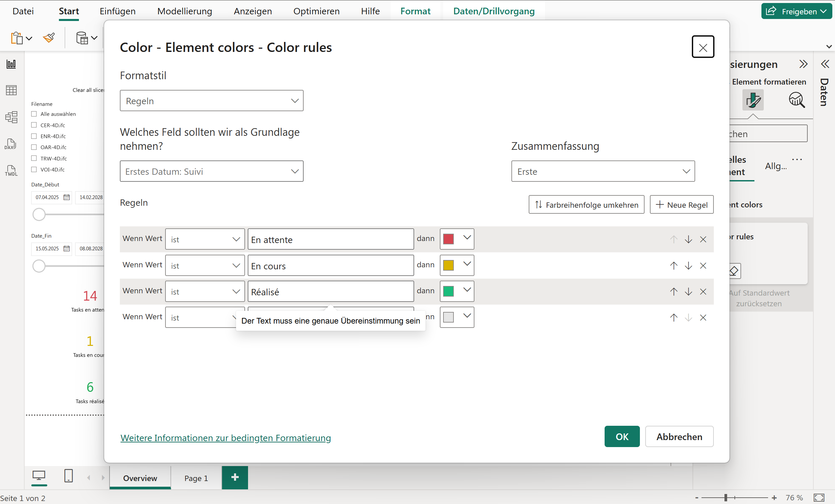Open the Table view icon in left sidebar

11,90
